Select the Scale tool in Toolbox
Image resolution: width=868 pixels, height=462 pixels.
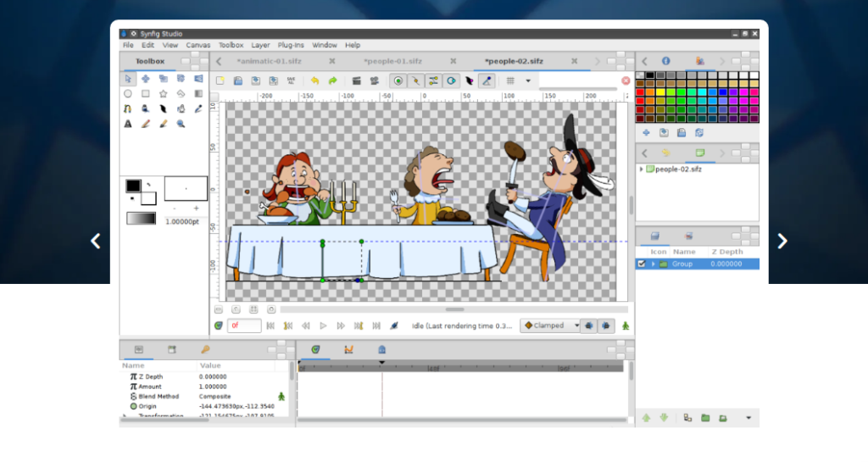pyautogui.click(x=164, y=79)
